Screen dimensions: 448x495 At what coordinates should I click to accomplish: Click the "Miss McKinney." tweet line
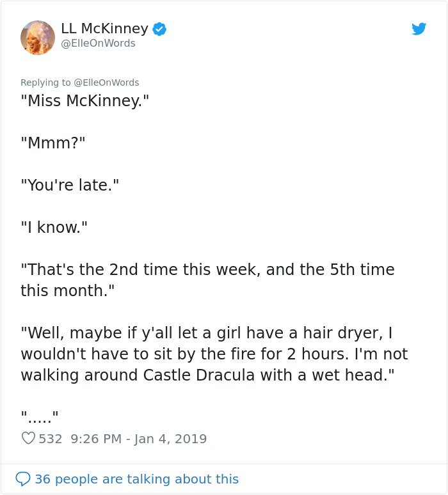coord(84,101)
